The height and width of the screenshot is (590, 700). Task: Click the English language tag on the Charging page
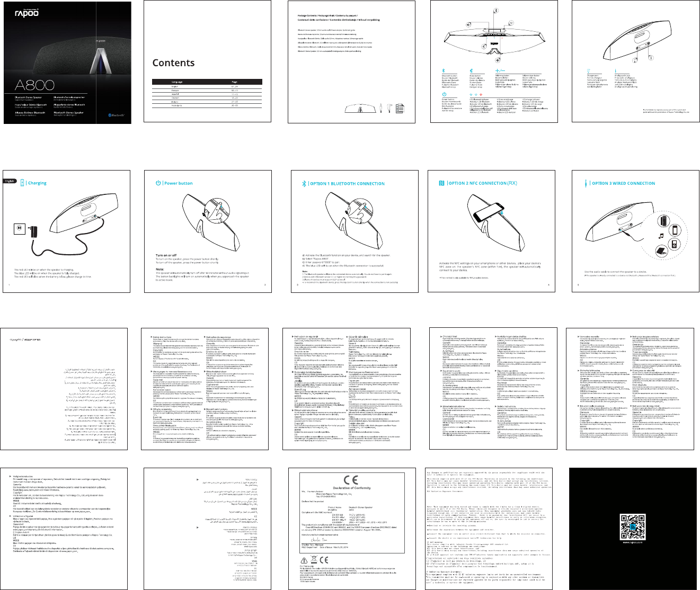click(10, 181)
